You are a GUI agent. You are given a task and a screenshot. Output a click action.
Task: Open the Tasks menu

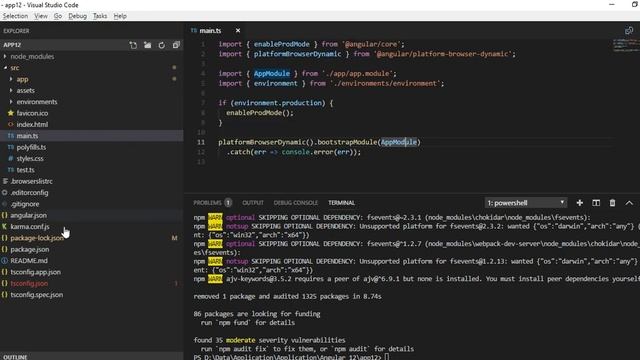point(100,16)
